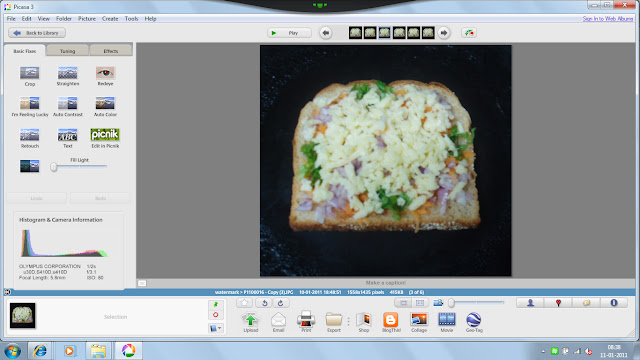Screen dimensions: 640x360
Task: Click the Fill Light slider handle
Action: (54, 167)
